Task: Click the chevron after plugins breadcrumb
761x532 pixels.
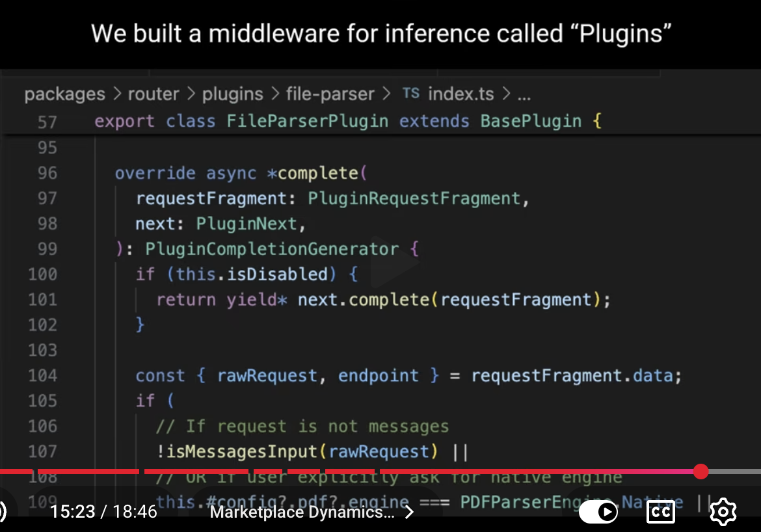Action: [274, 94]
